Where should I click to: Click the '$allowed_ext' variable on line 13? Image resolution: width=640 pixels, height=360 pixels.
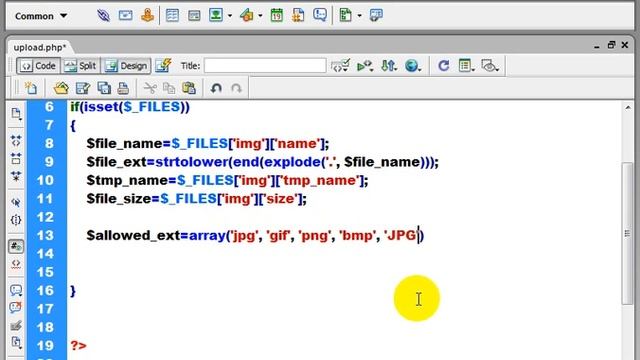click(x=133, y=236)
